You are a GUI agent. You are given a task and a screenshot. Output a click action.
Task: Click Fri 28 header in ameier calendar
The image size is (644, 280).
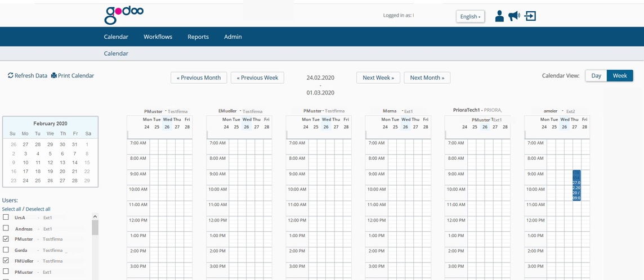[585, 123]
